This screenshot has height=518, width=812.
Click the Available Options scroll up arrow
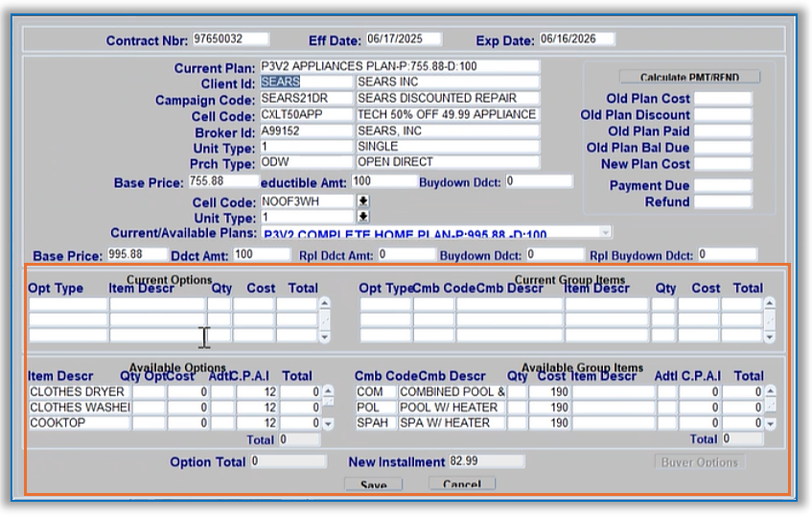(x=328, y=390)
